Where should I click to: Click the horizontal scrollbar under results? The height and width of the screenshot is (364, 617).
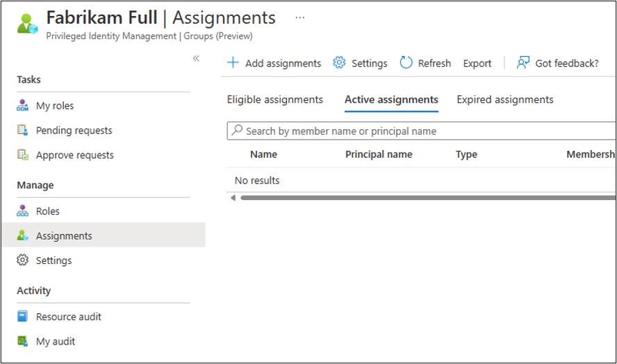417,198
